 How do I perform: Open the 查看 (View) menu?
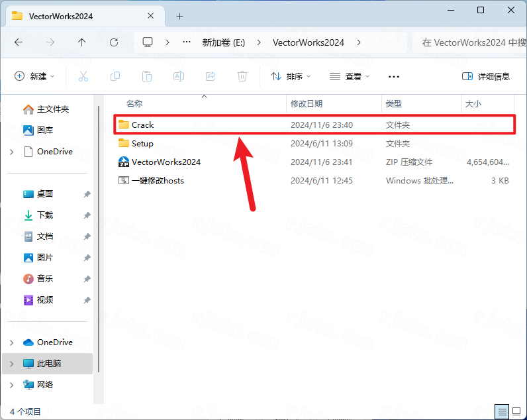pos(350,76)
